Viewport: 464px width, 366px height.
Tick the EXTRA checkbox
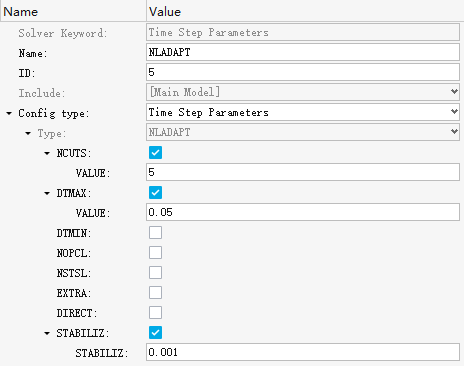tap(155, 293)
